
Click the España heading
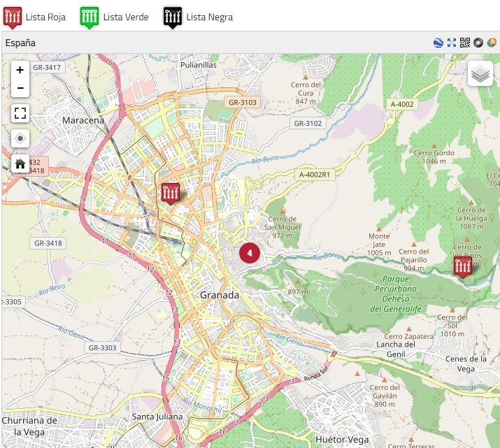pyautogui.click(x=20, y=43)
